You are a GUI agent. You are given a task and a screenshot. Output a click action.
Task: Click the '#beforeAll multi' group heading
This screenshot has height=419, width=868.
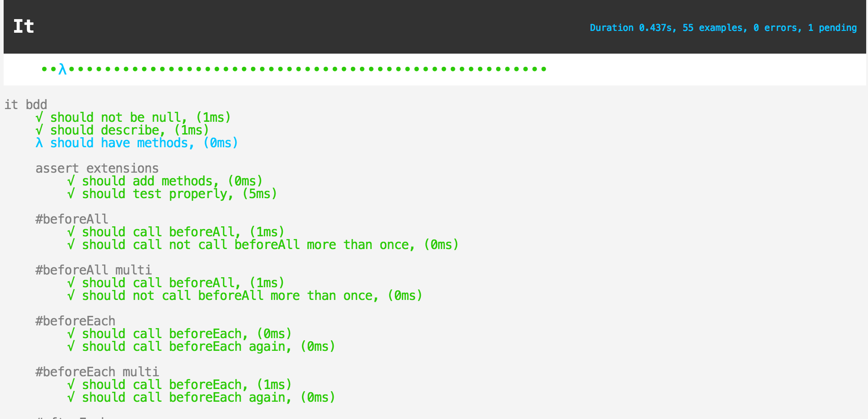(x=94, y=270)
